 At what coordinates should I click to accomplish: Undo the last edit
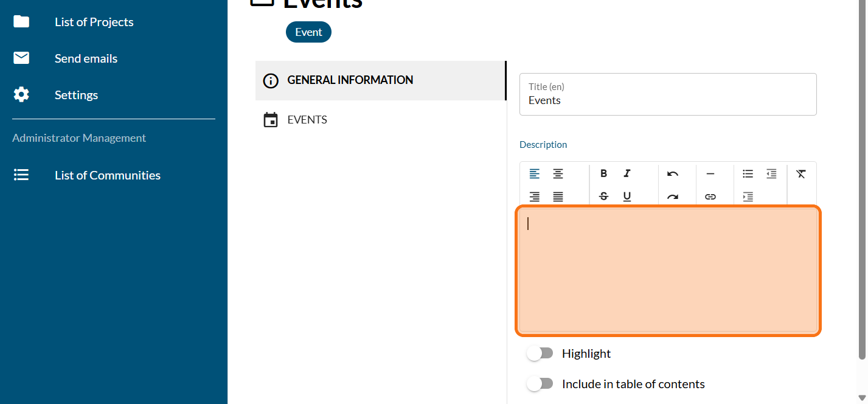click(x=672, y=174)
